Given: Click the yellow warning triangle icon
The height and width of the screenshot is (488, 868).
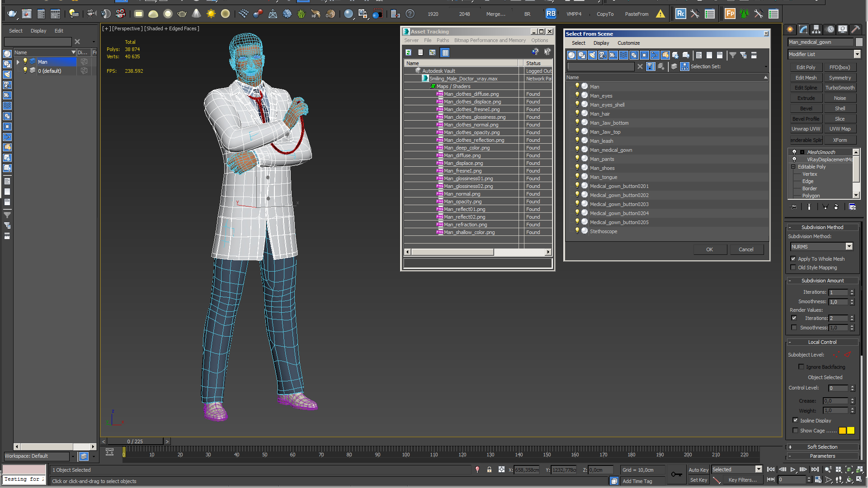Looking at the screenshot, I should coord(660,14).
